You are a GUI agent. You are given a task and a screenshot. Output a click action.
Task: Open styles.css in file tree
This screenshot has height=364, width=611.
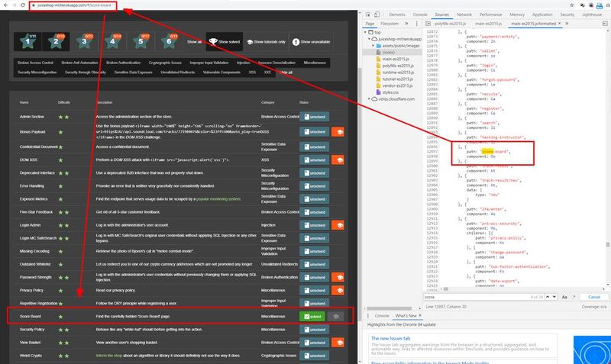tap(390, 92)
